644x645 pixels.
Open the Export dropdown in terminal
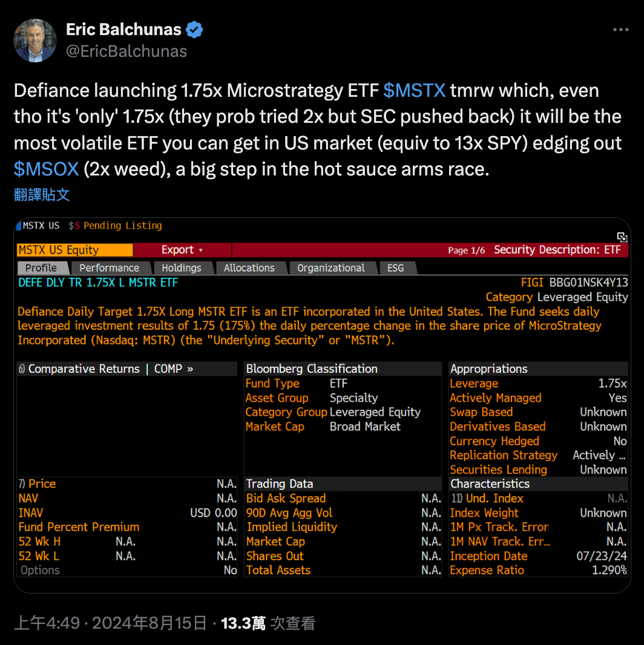(x=182, y=250)
